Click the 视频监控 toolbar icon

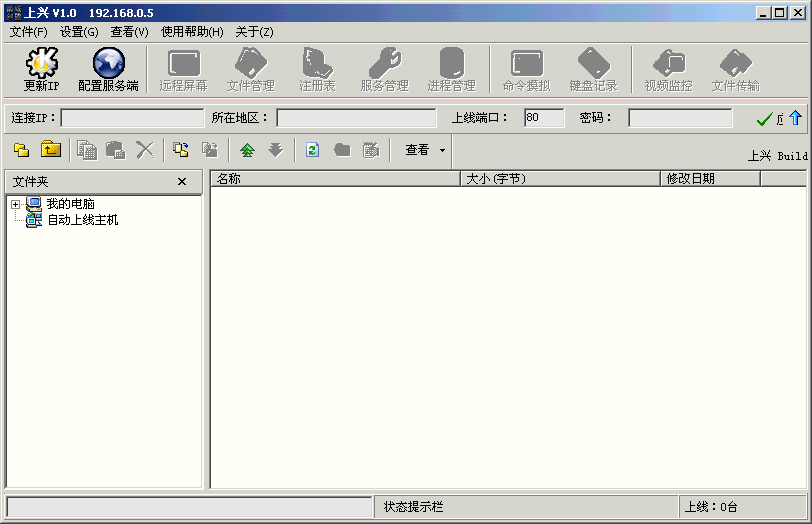click(668, 68)
